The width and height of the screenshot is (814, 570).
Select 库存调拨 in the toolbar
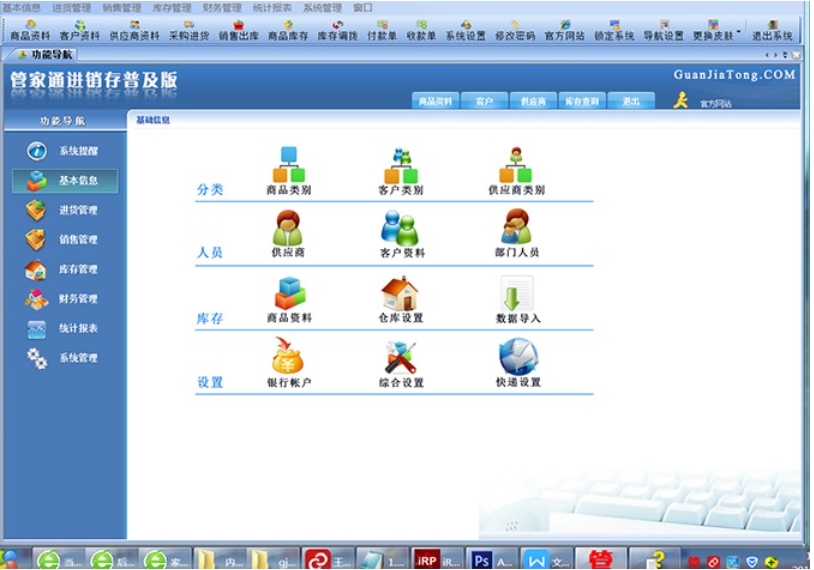(337, 30)
